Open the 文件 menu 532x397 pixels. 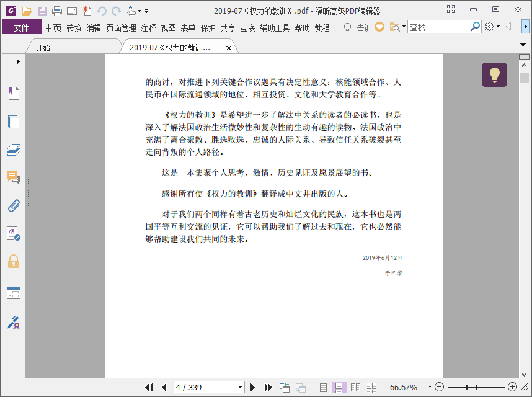(x=22, y=27)
